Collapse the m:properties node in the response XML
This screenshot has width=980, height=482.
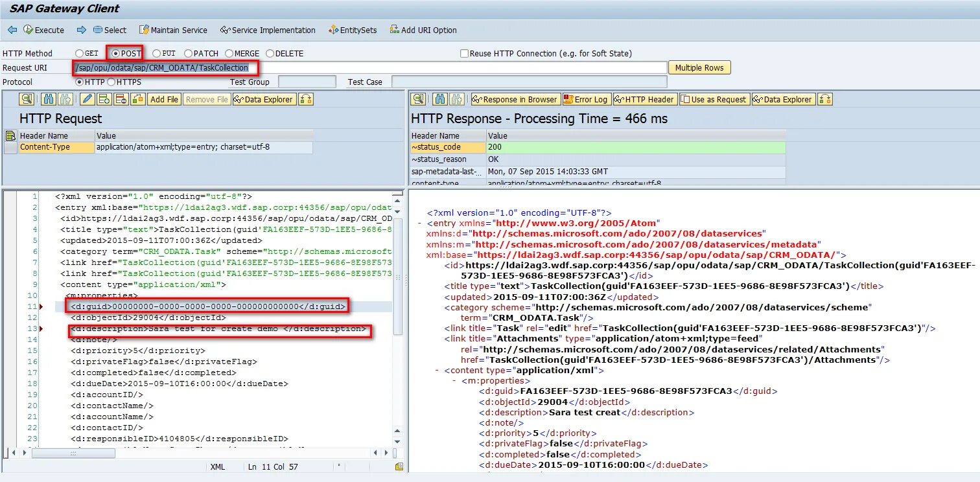coord(455,381)
